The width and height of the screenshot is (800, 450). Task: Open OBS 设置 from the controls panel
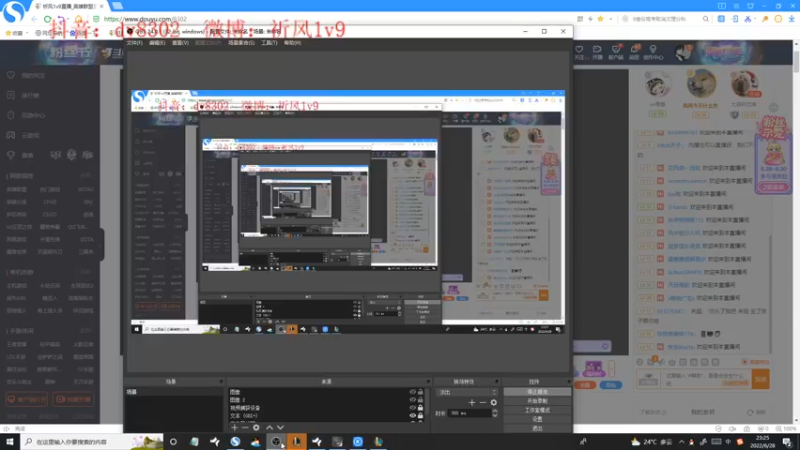537,419
